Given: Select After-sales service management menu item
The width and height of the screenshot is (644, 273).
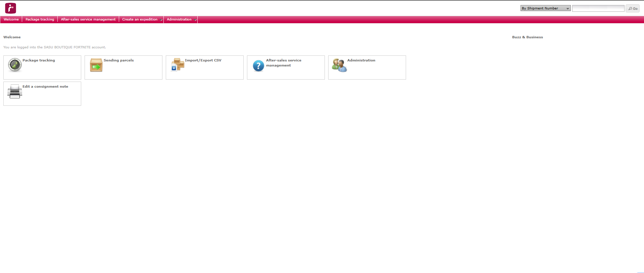Looking at the screenshot, I should pyautogui.click(x=88, y=19).
